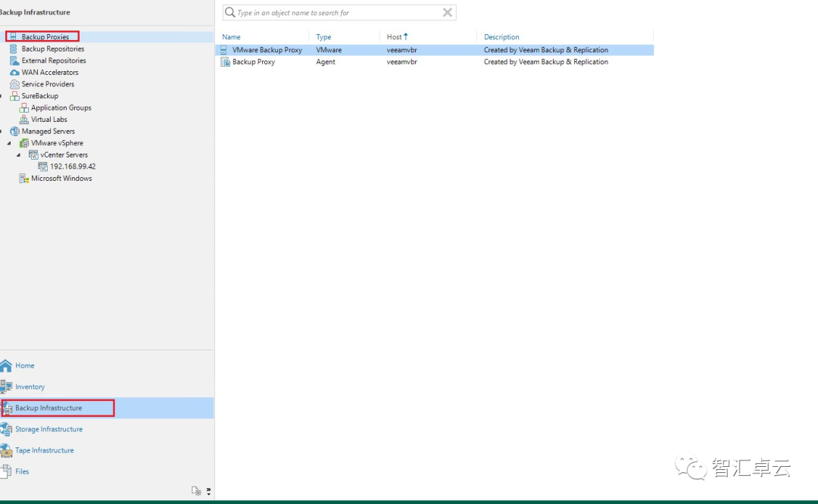Image resolution: width=818 pixels, height=504 pixels.
Task: Click the search magnifier icon
Action: [x=229, y=12]
